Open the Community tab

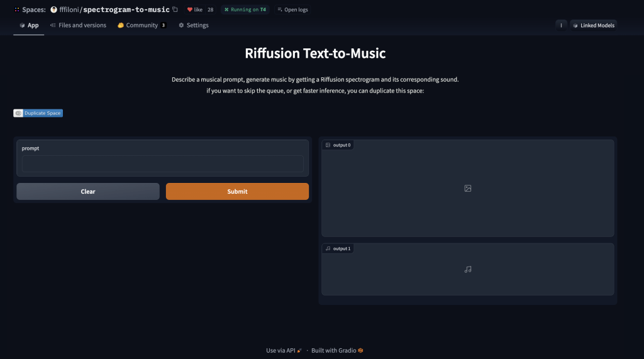(142, 25)
